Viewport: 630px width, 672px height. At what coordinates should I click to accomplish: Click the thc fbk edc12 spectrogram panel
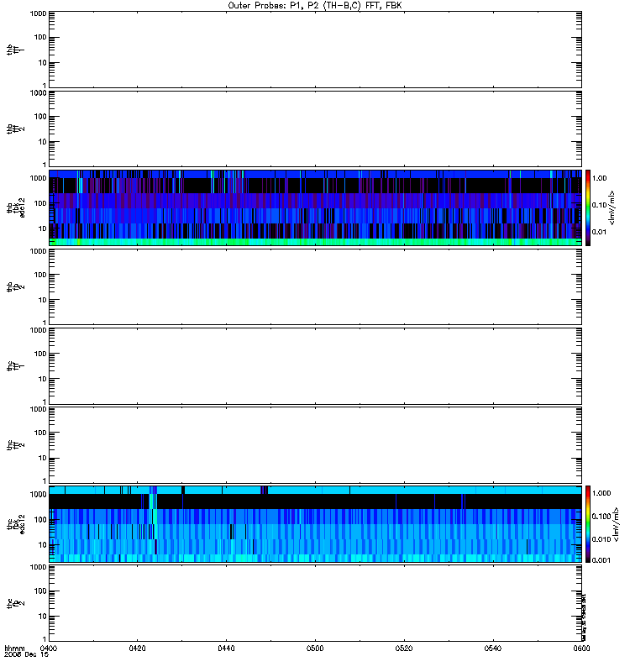coord(315,524)
